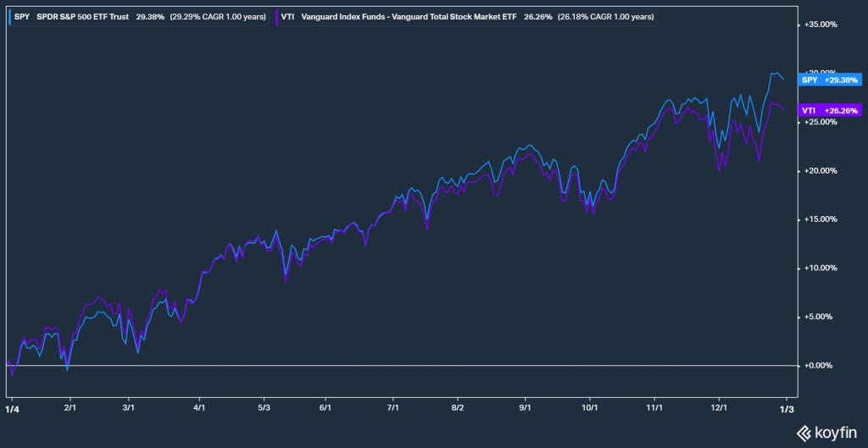Screen dimensions: 868x448
Task: Click the +15.00% y-axis label
Action: pos(822,219)
